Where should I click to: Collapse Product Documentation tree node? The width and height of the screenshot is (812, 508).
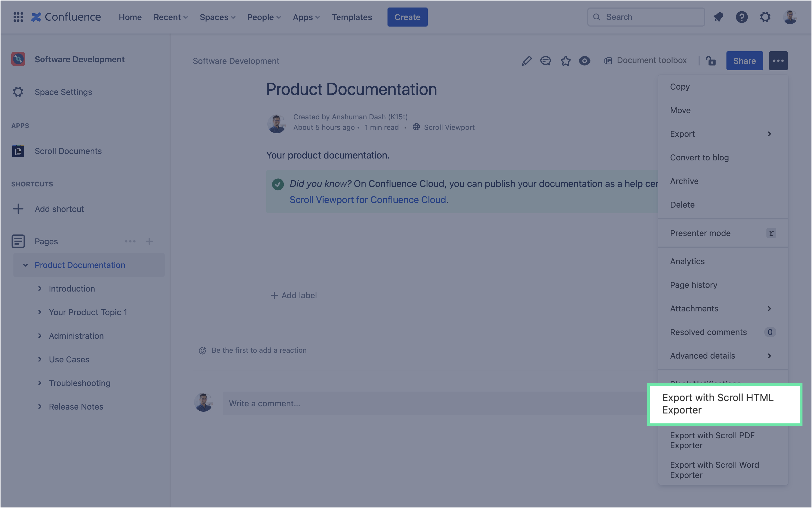pyautogui.click(x=25, y=265)
